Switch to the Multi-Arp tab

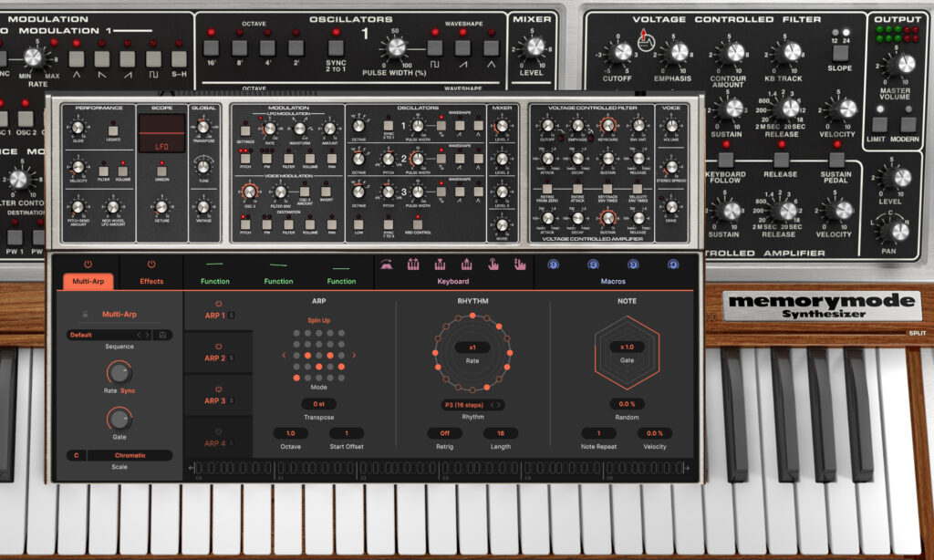coord(88,281)
